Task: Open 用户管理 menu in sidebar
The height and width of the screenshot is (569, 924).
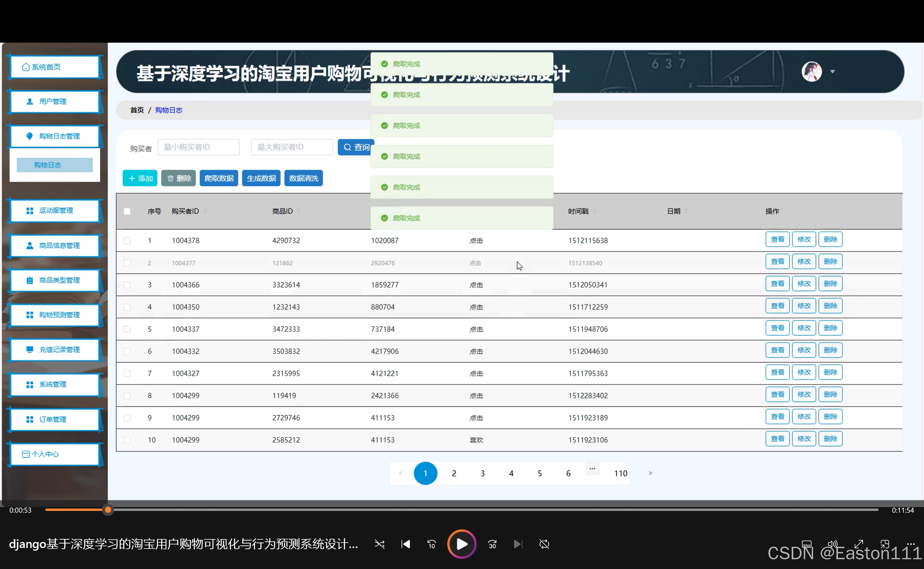Action: click(55, 102)
